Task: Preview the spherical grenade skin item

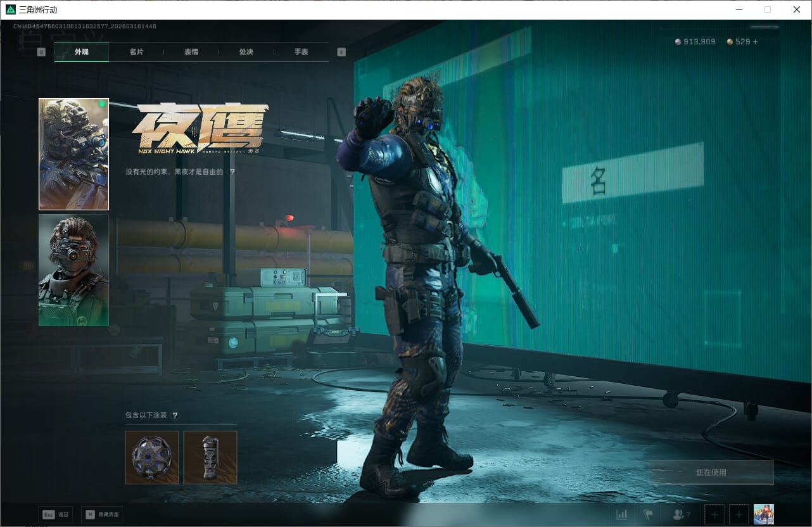Action: [x=152, y=457]
